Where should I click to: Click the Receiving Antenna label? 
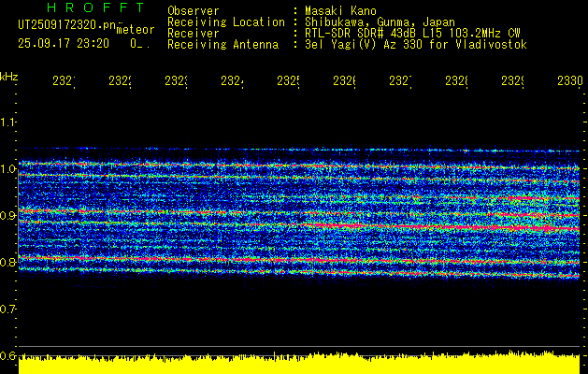(x=222, y=45)
